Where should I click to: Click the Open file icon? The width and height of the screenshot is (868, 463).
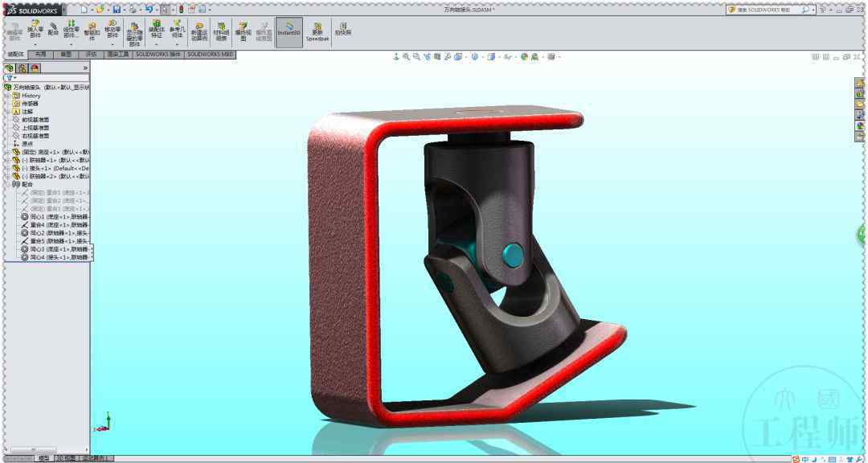pyautogui.click(x=100, y=10)
